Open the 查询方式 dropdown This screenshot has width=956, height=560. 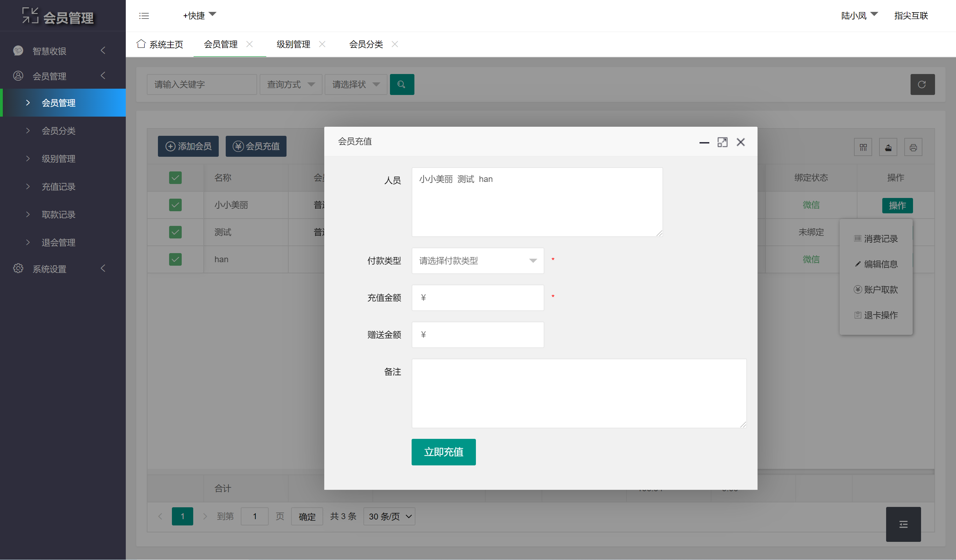tap(291, 84)
